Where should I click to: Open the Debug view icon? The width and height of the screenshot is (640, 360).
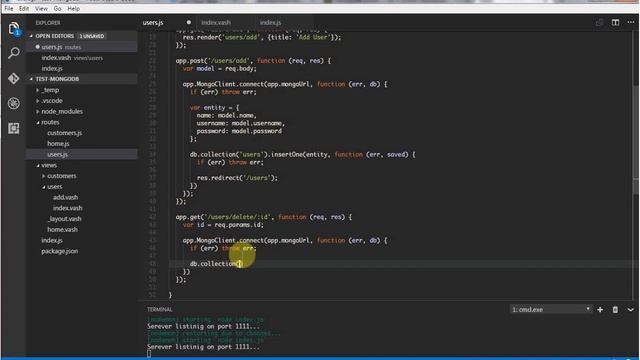[x=13, y=103]
